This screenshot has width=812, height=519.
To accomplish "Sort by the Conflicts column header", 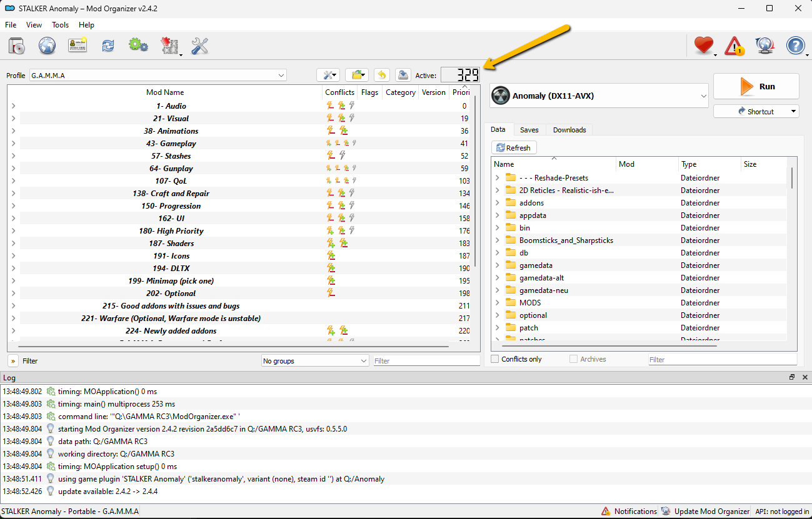I will (340, 92).
